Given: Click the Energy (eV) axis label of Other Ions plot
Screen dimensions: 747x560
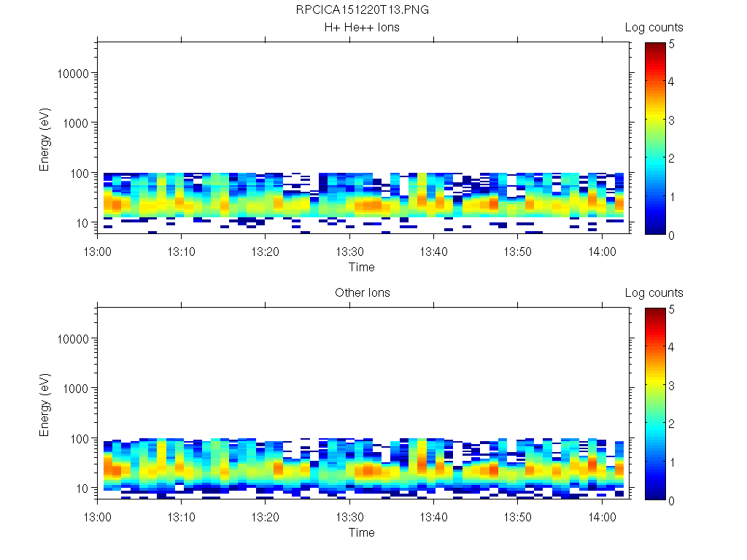Looking at the screenshot, I should click(44, 405).
